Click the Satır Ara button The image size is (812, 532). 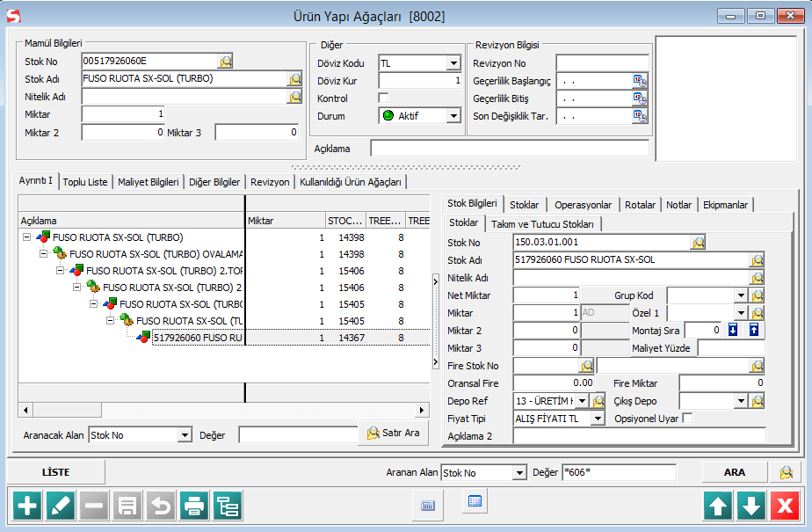pos(393,434)
